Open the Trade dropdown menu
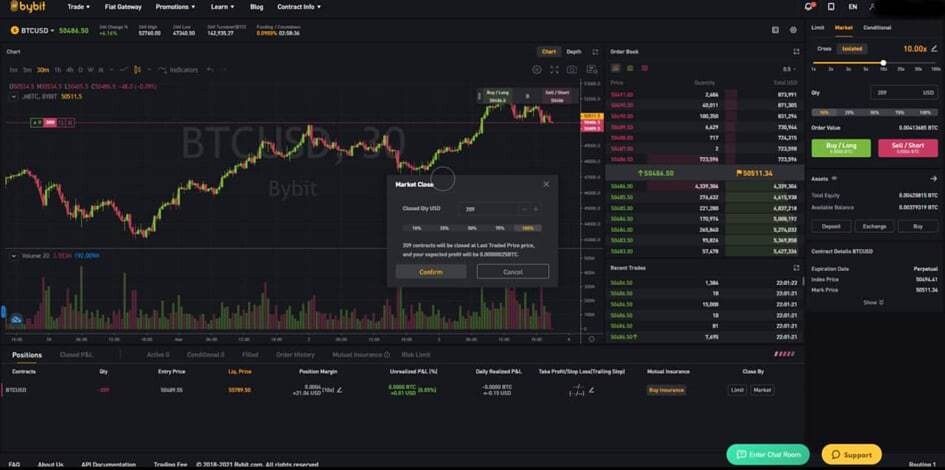 [78, 7]
